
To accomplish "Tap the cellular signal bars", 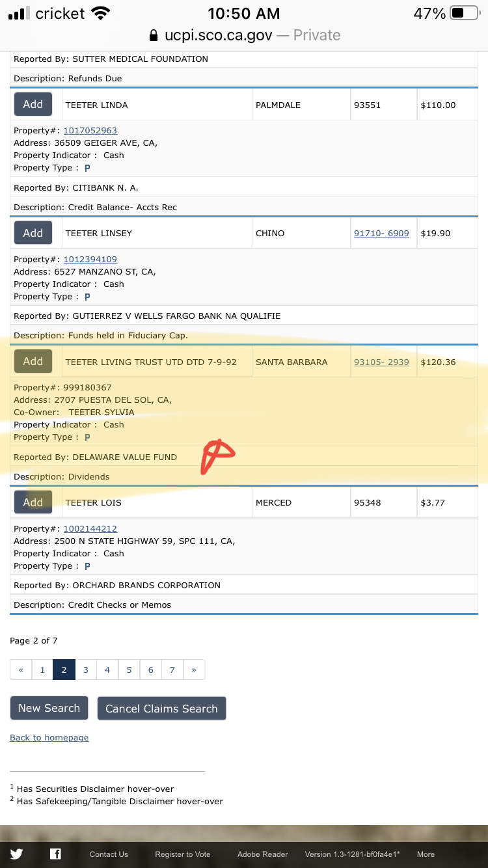I will tap(18, 13).
